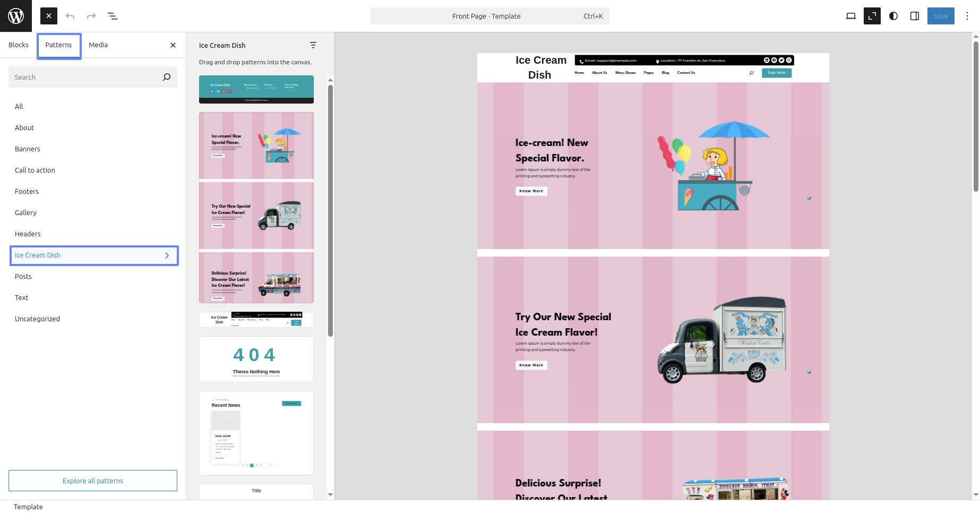The image size is (980, 513).
Task: Click the WordPress logo icon
Action: click(16, 16)
